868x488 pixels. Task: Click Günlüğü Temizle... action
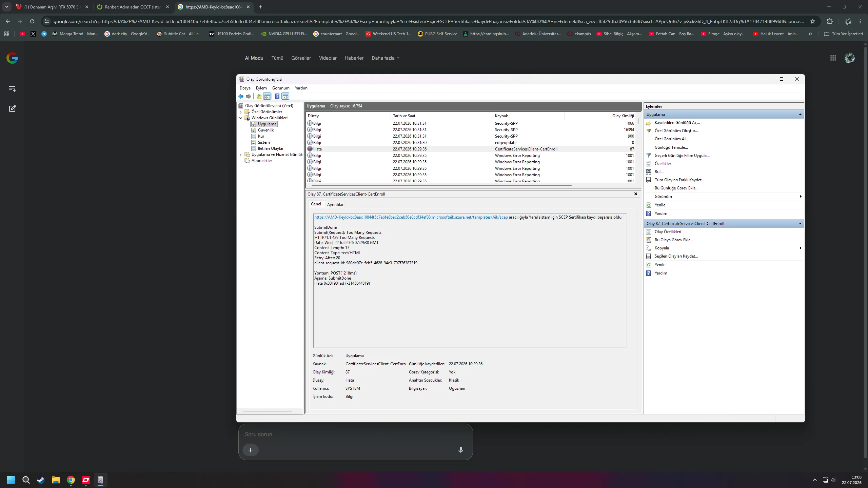(x=671, y=147)
